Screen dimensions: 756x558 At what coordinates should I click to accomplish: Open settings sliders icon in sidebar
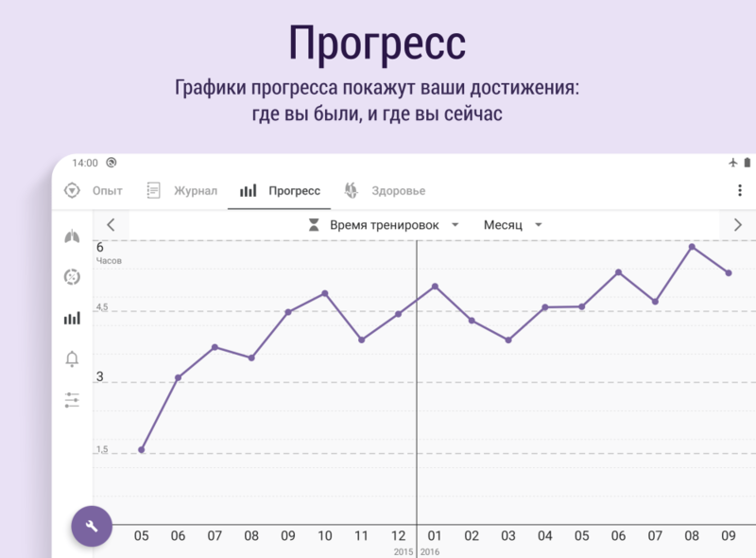click(x=72, y=400)
